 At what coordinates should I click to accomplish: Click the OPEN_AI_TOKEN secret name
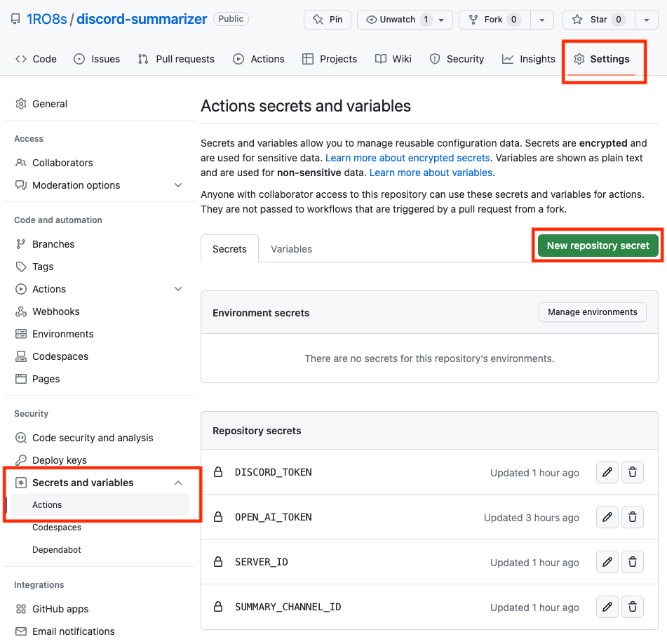[274, 517]
